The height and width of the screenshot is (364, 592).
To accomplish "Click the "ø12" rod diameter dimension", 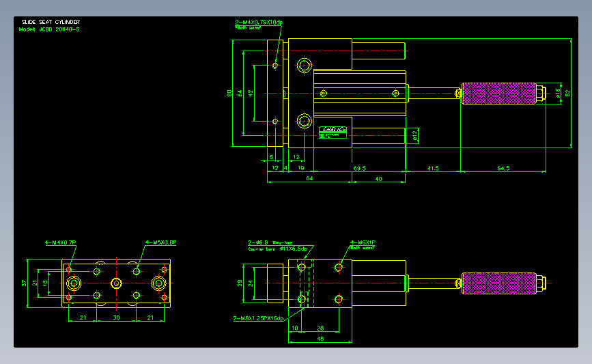I will coord(414,135).
